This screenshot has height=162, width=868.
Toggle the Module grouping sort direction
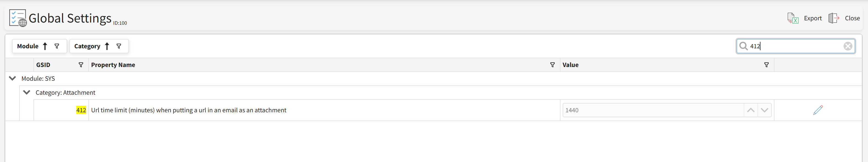click(45, 46)
